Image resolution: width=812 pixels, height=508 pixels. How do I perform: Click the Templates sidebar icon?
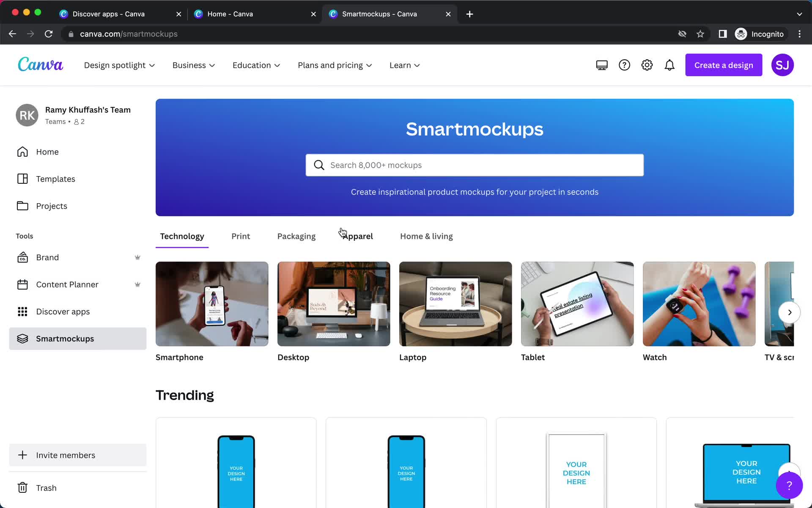coord(23,179)
